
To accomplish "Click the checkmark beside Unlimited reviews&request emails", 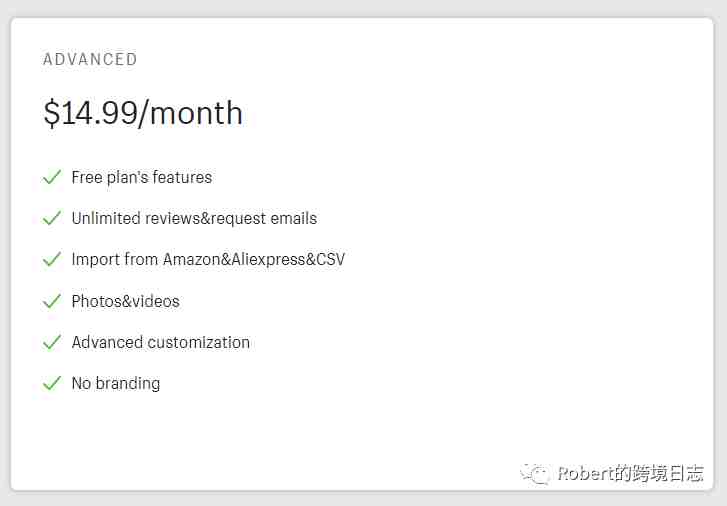I will (x=52, y=218).
